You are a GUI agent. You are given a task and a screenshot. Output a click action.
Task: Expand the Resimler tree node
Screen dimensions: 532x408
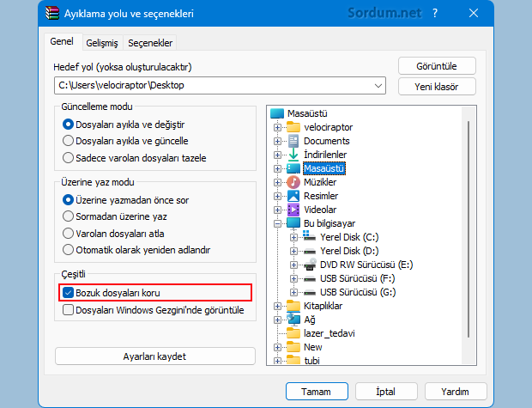click(277, 197)
